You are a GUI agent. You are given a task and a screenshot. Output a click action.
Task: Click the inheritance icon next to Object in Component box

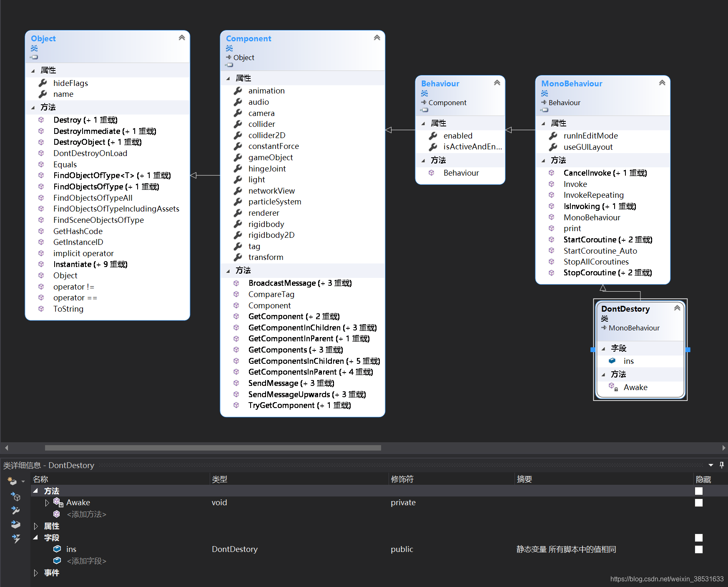228,57
